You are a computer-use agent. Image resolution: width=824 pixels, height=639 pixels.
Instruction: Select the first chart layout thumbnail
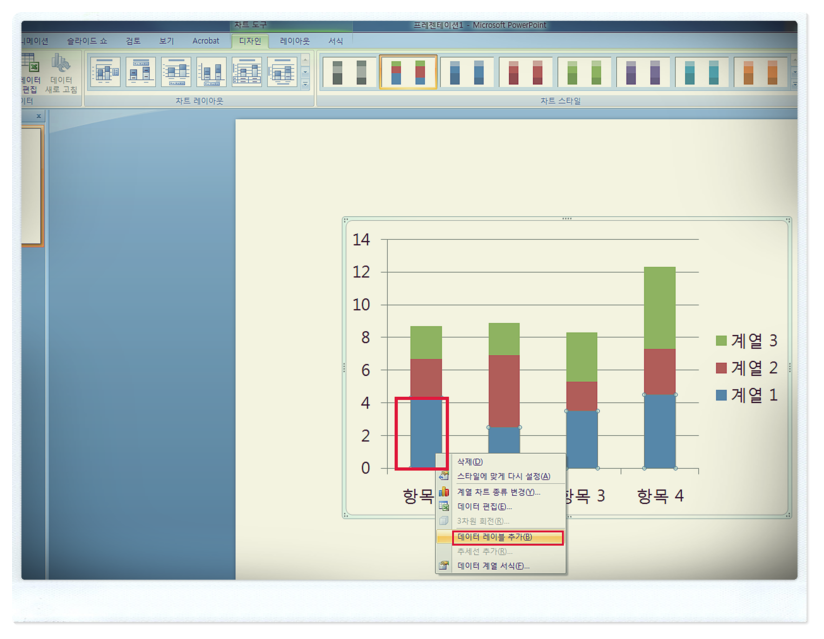click(105, 72)
